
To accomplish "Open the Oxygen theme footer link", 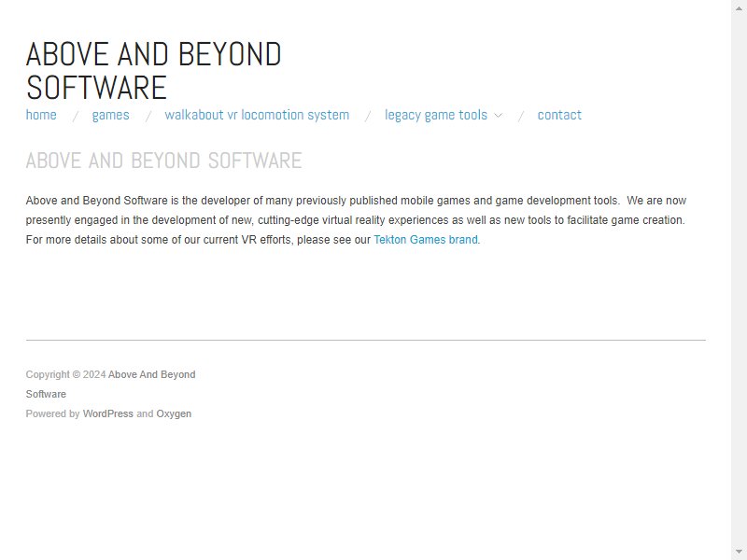I will (x=174, y=414).
